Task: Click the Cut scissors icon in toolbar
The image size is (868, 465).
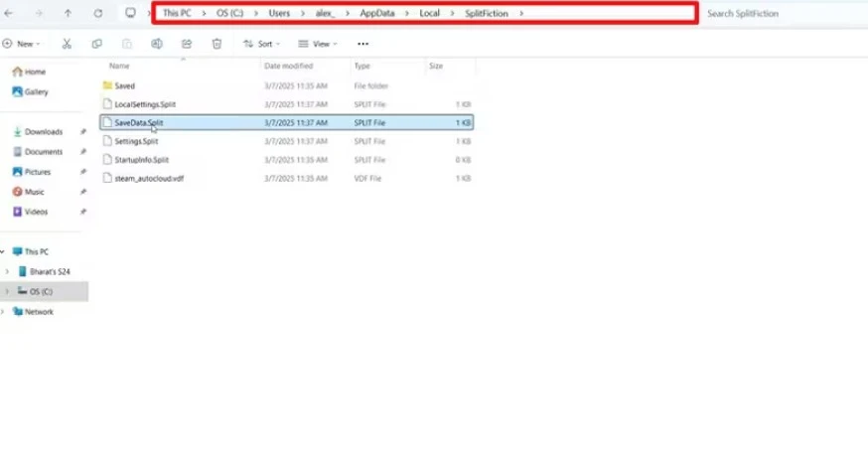Action: (67, 44)
